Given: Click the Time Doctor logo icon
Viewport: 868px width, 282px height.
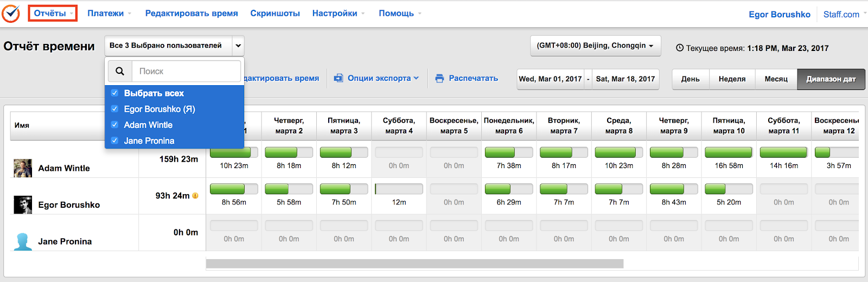Looking at the screenshot, I should tap(10, 14).
